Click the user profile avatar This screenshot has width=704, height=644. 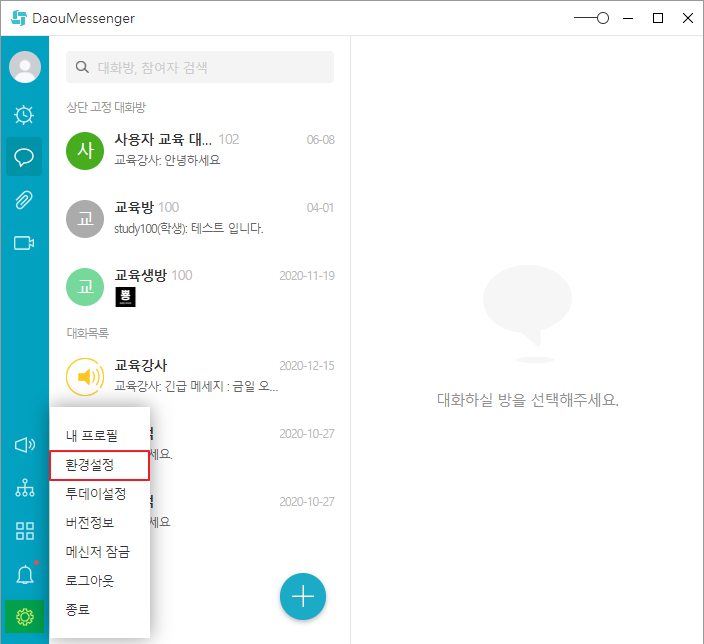pos(25,67)
